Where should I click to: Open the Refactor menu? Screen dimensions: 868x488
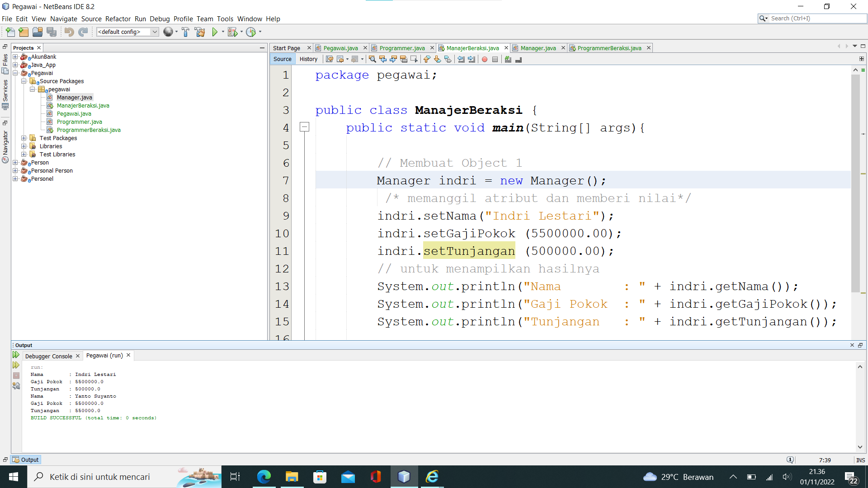[118, 19]
